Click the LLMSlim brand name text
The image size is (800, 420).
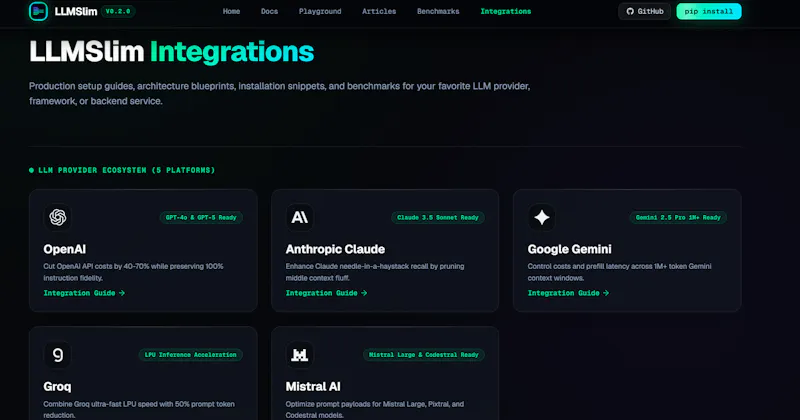click(76, 11)
